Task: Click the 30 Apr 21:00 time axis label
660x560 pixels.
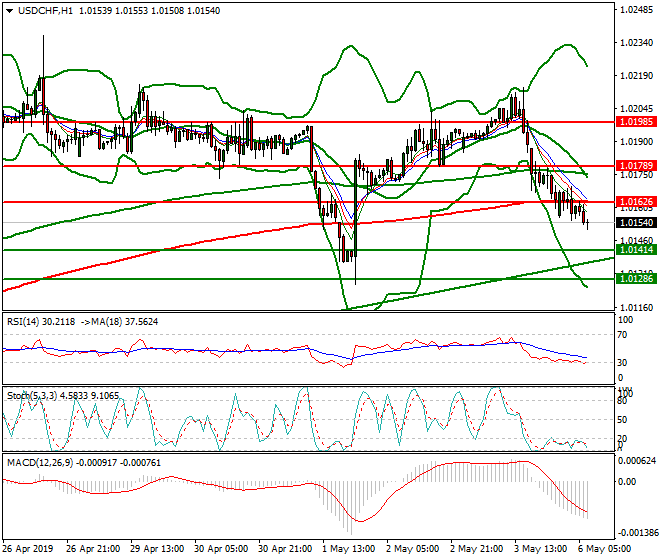Action: tap(285, 549)
